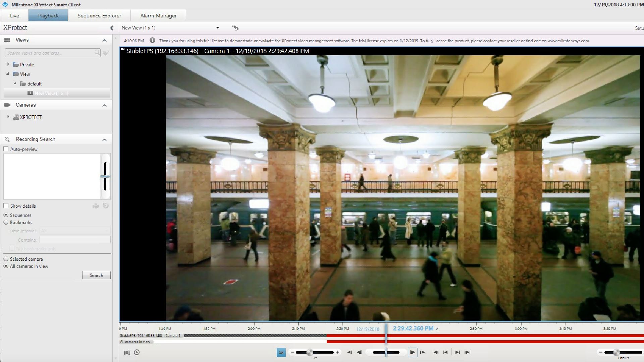Viewport: 644px width, 362px height.
Task: Switch to the Live tab
Action: (x=14, y=15)
